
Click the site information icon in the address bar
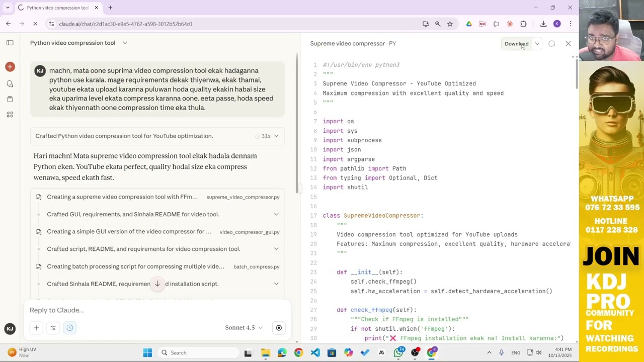(51, 24)
